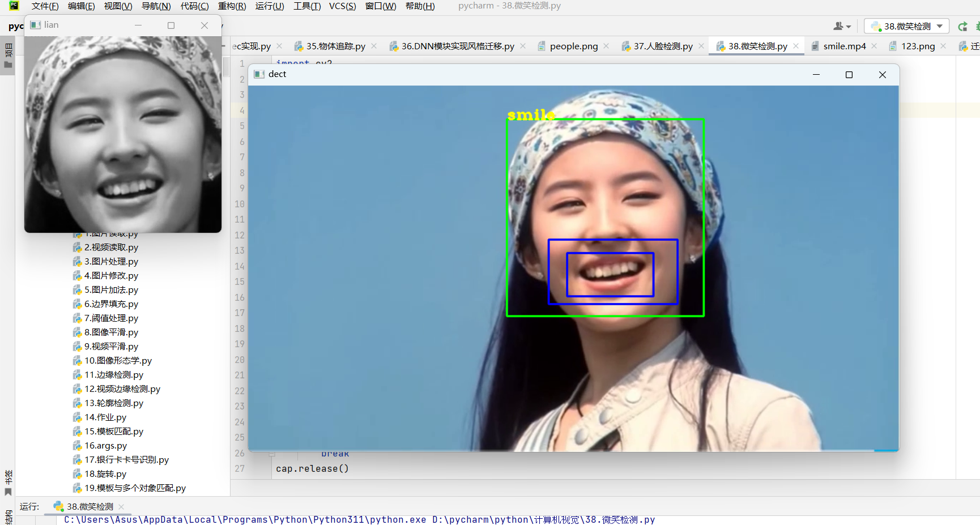Select 13.轮廓检测.py in project tree

click(x=108, y=403)
